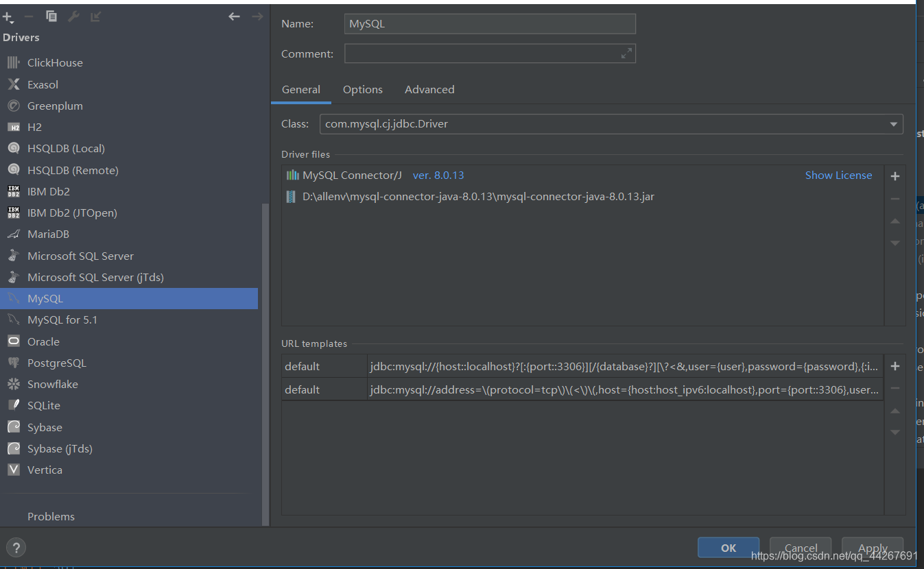
Task: Select HSQLDB (Remote) driver
Action: tap(129, 170)
